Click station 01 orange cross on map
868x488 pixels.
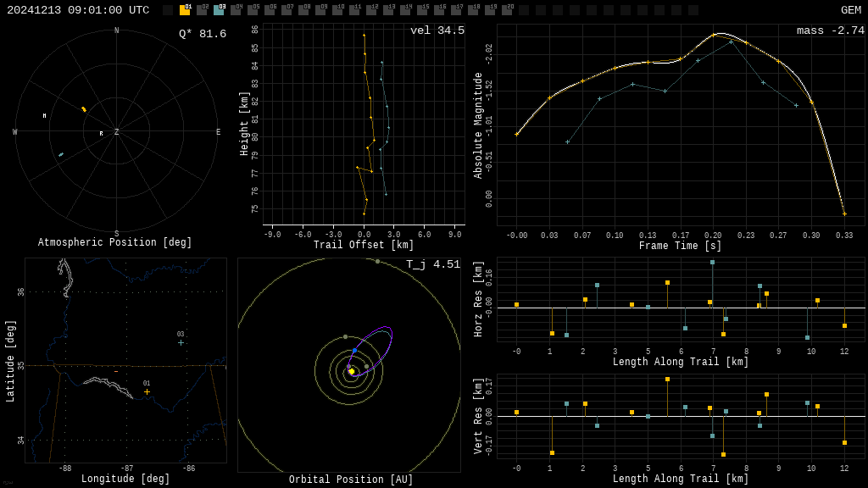coord(147,391)
